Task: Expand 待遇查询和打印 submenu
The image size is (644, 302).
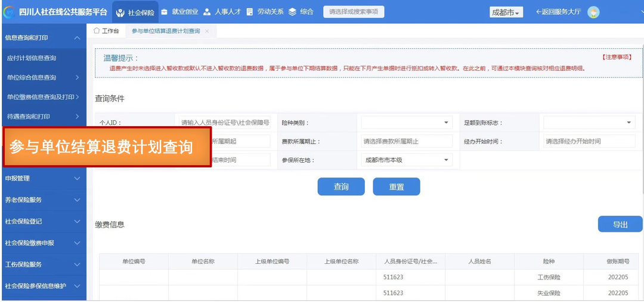Action: [x=43, y=116]
